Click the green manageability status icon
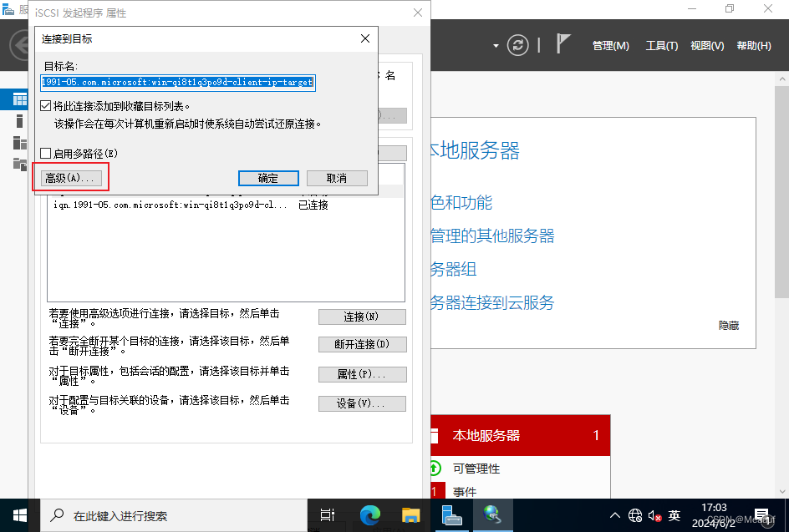This screenshot has height=532, width=789. (x=435, y=469)
